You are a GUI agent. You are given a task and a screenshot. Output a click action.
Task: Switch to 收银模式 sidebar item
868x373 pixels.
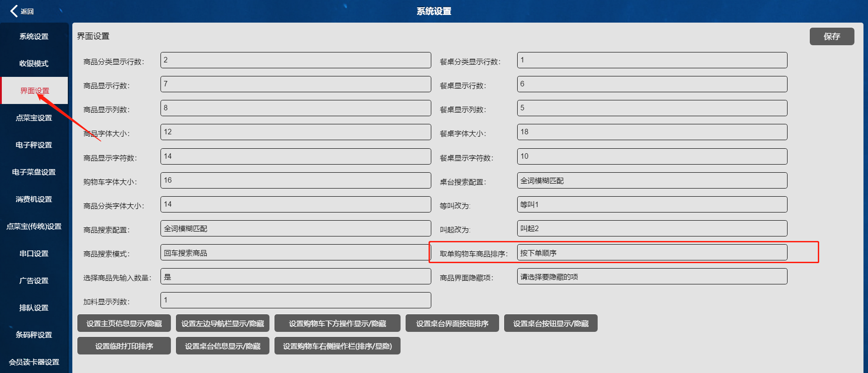coord(34,64)
